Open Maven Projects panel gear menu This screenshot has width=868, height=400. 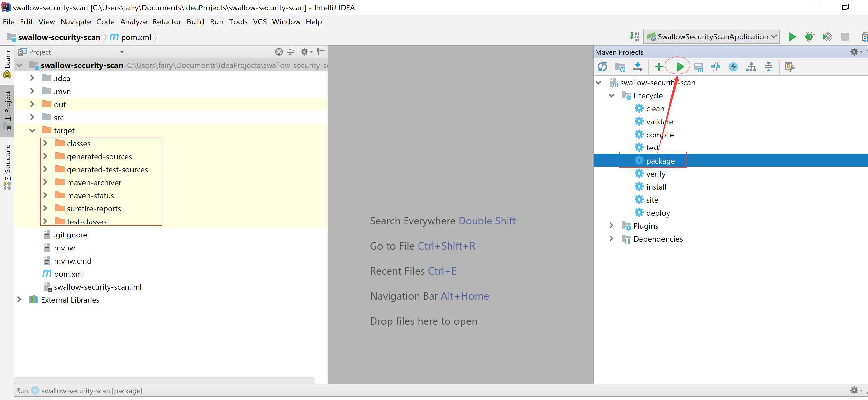[x=856, y=52]
